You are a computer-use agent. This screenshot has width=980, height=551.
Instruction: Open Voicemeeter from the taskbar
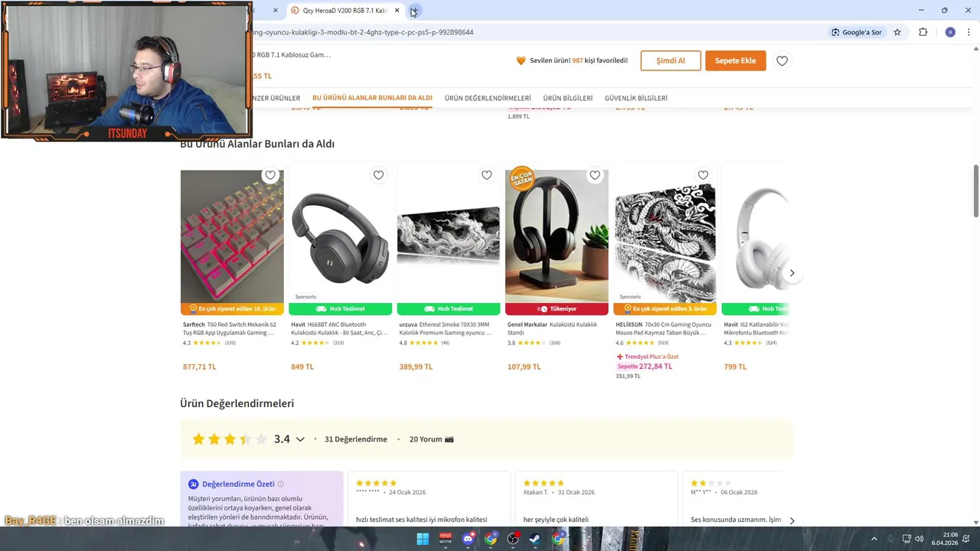(446, 539)
